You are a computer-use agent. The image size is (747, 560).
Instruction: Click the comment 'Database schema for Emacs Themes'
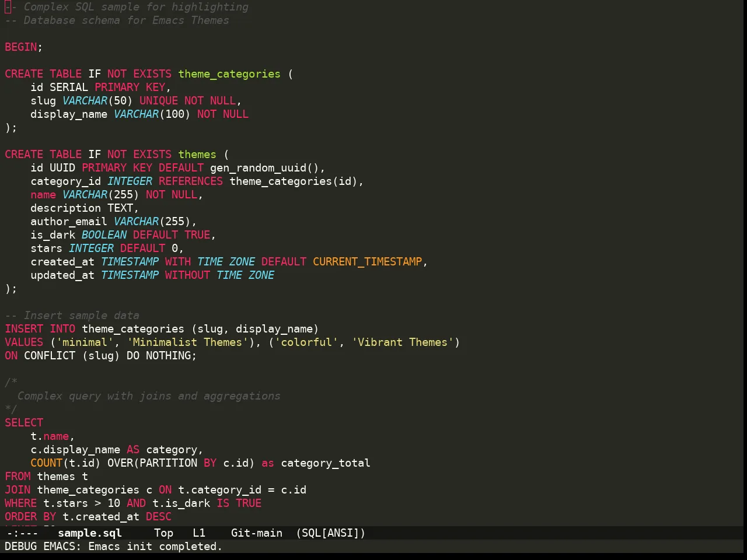[126, 20]
